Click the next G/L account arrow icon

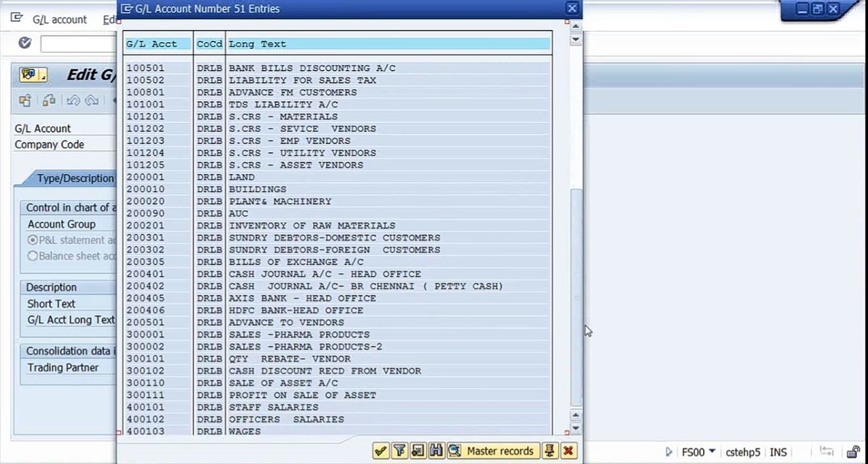(x=92, y=101)
